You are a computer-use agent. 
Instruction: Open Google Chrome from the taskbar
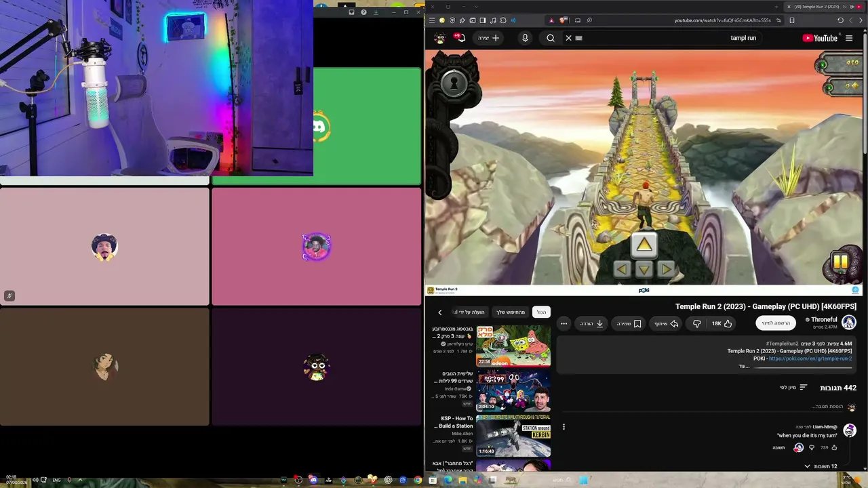[x=418, y=480]
